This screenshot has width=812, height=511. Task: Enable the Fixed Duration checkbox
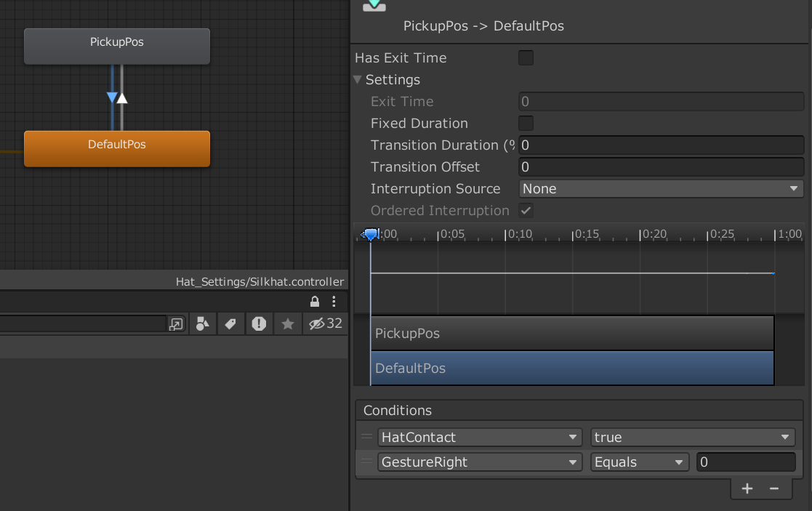(526, 123)
